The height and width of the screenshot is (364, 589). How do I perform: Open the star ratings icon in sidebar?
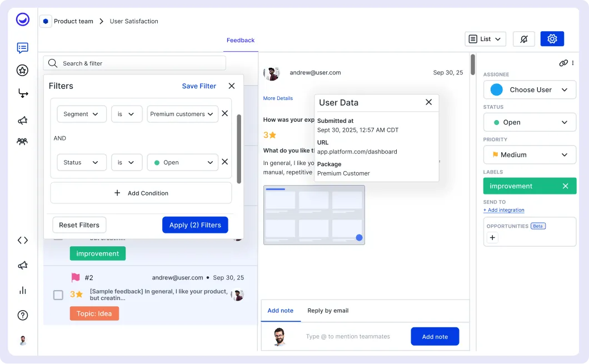click(x=23, y=70)
